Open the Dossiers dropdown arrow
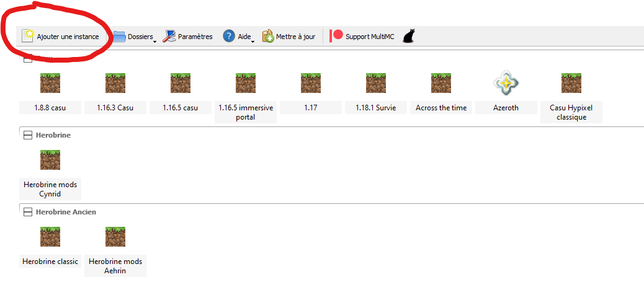 [154, 41]
